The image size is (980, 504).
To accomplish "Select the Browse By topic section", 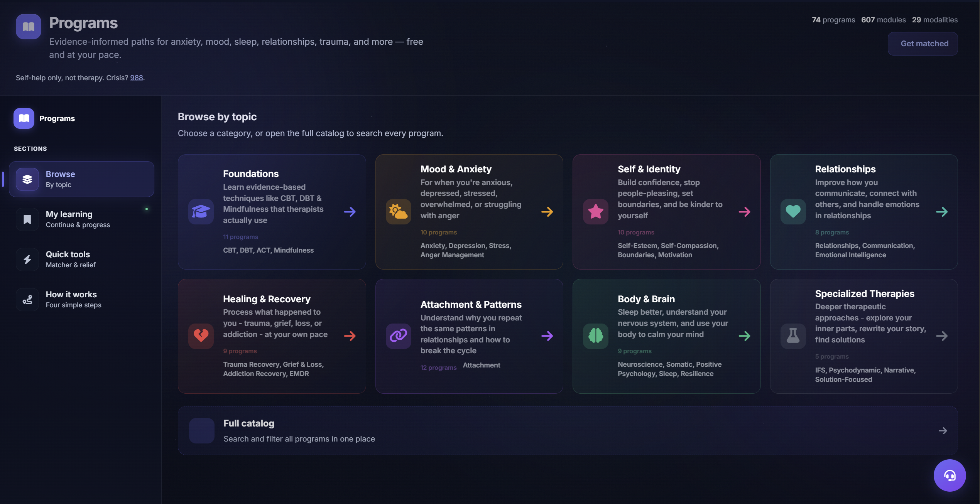I will coord(81,179).
